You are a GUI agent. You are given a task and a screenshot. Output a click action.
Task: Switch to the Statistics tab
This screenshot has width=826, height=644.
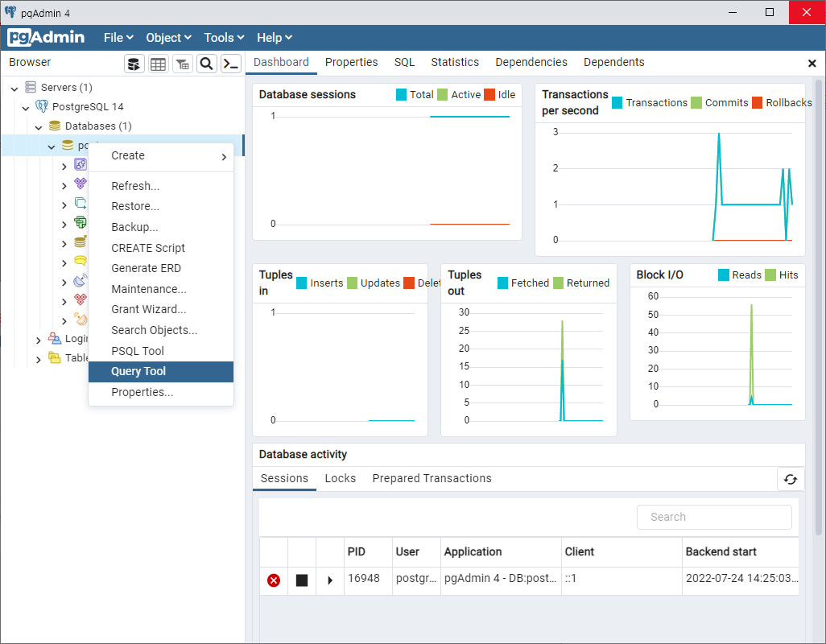pyautogui.click(x=455, y=62)
